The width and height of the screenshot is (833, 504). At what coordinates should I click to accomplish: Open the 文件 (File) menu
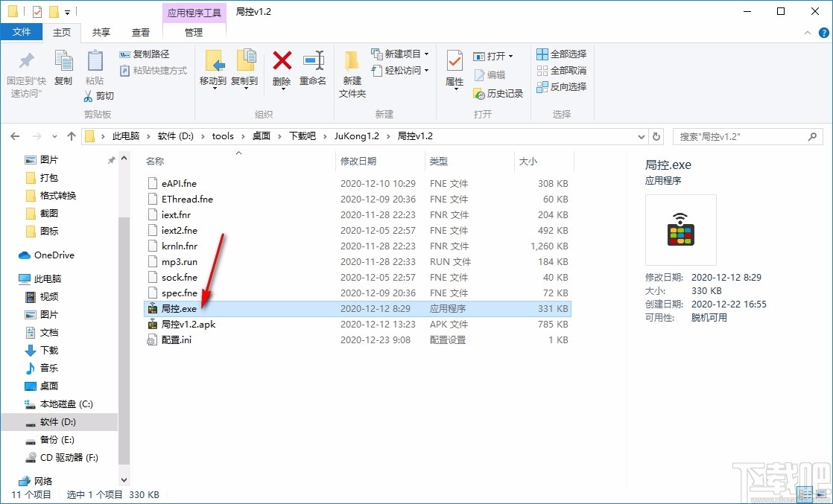point(22,32)
